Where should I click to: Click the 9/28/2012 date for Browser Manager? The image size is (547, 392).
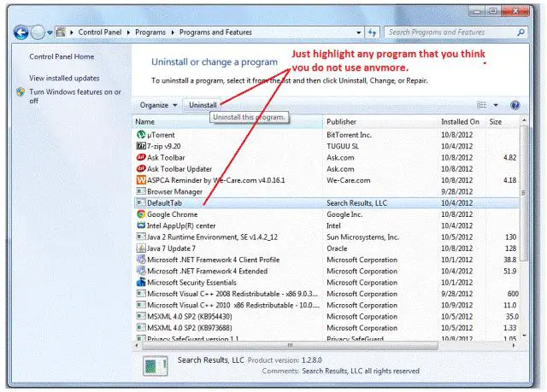(x=456, y=191)
